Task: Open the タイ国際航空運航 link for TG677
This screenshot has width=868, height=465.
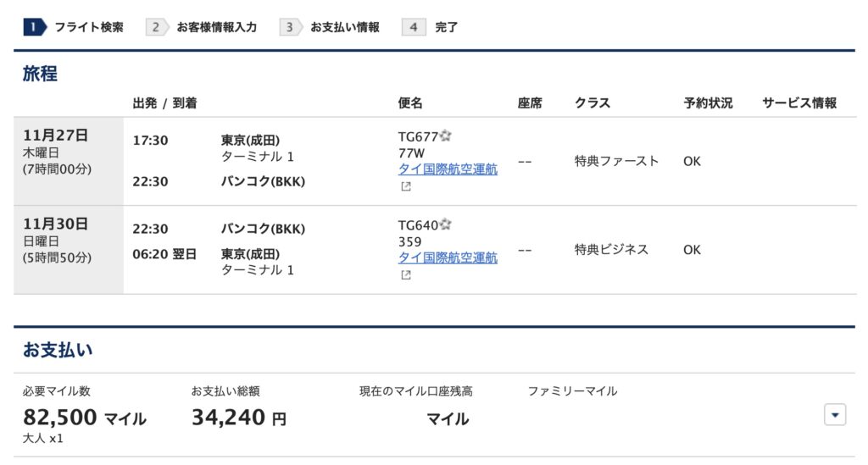Action: [x=448, y=169]
